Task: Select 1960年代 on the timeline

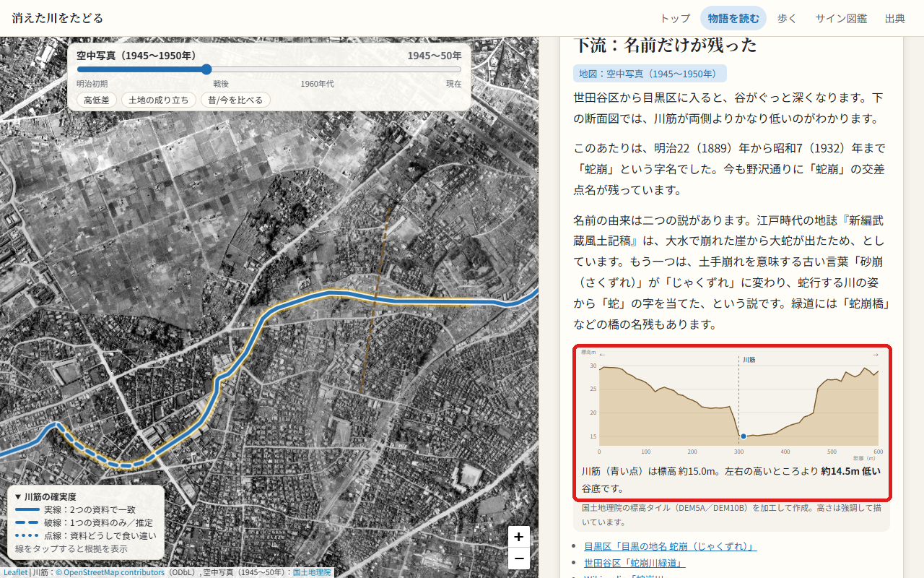Action: pos(317,84)
